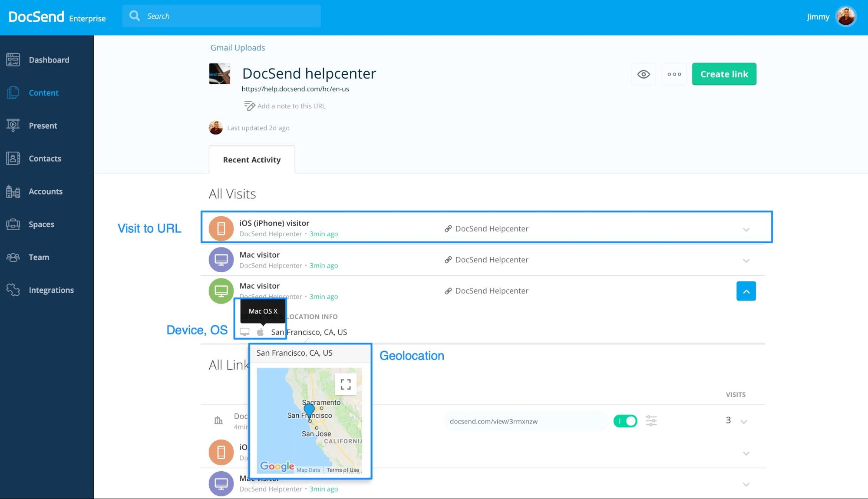
Task: Click the blue map location pin
Action: tap(309, 411)
